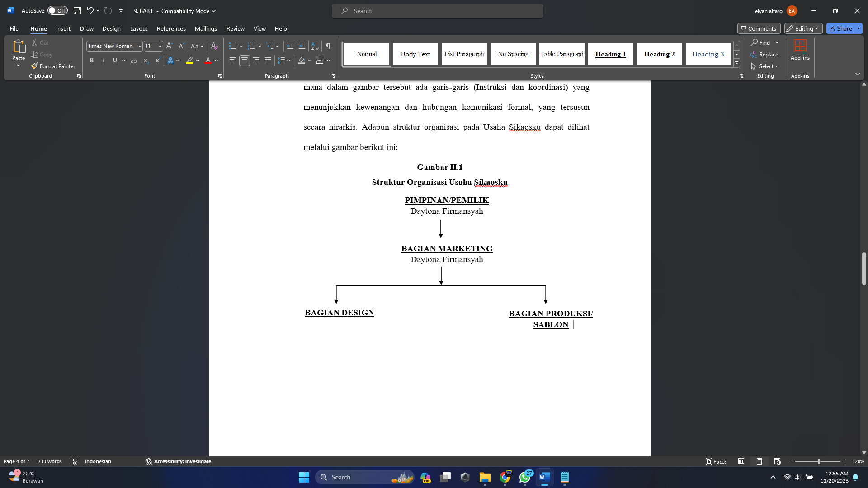The image size is (868, 488).
Task: Undo the last action
Action: (x=90, y=11)
